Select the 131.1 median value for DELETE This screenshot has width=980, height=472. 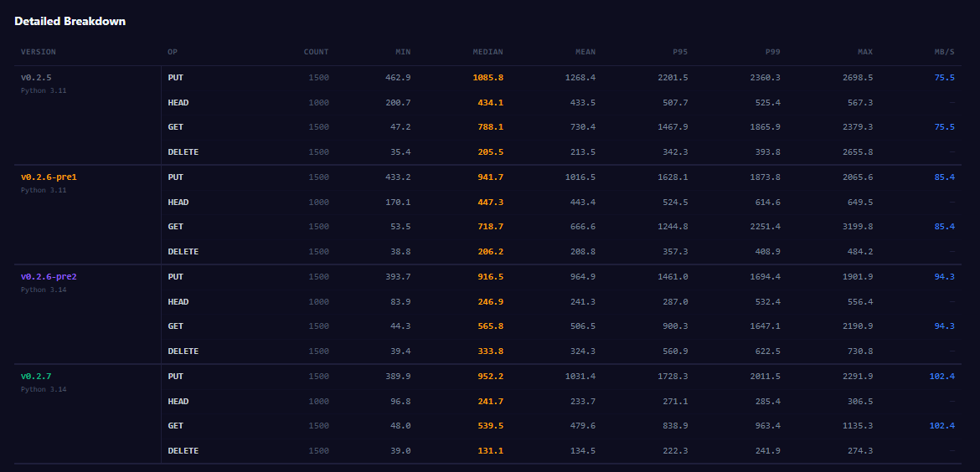click(490, 451)
